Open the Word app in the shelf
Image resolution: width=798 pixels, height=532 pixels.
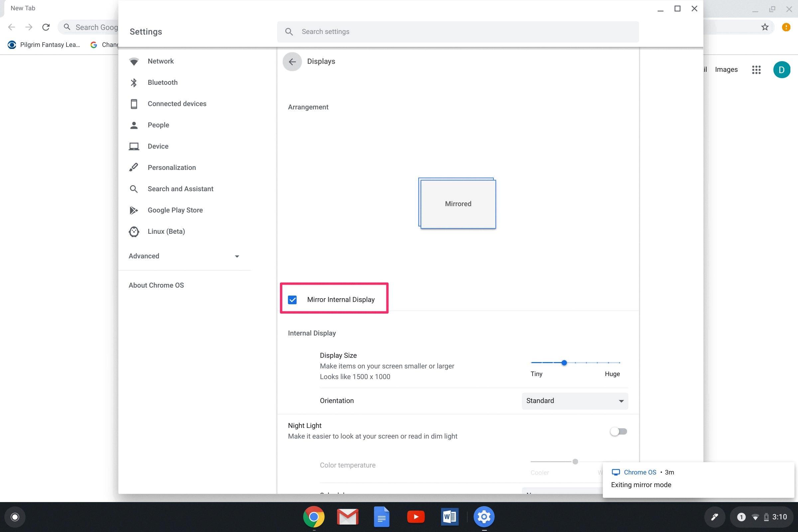tap(449, 517)
